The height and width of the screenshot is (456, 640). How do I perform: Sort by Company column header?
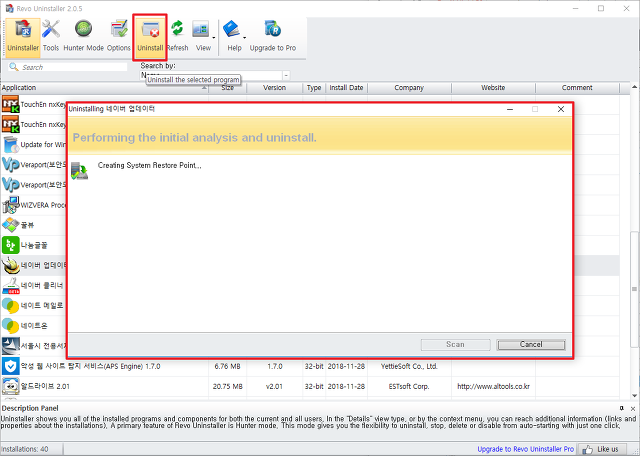[409, 88]
